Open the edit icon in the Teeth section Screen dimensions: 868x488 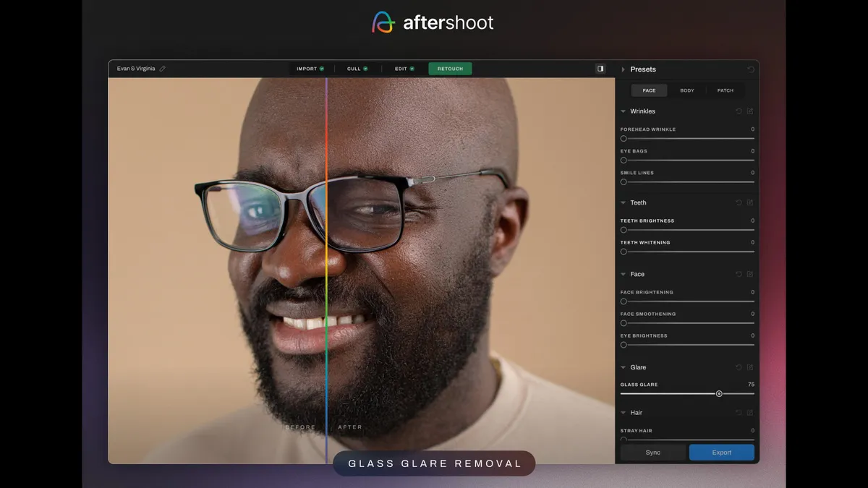pos(749,202)
